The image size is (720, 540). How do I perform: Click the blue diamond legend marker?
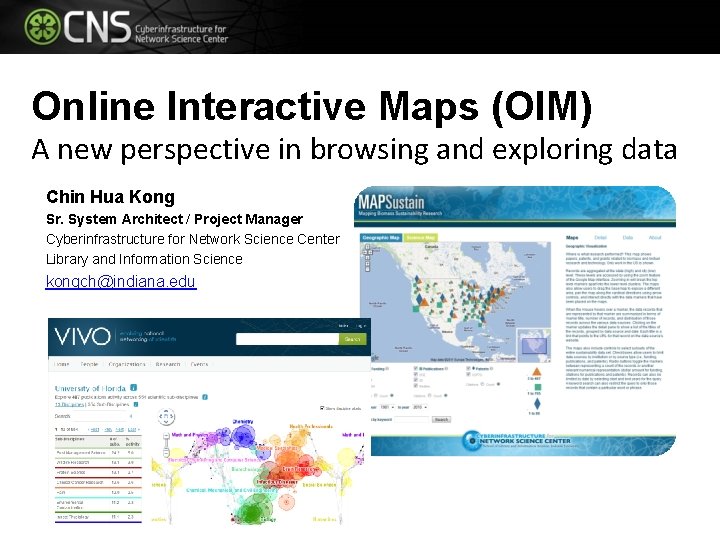pos(537,404)
